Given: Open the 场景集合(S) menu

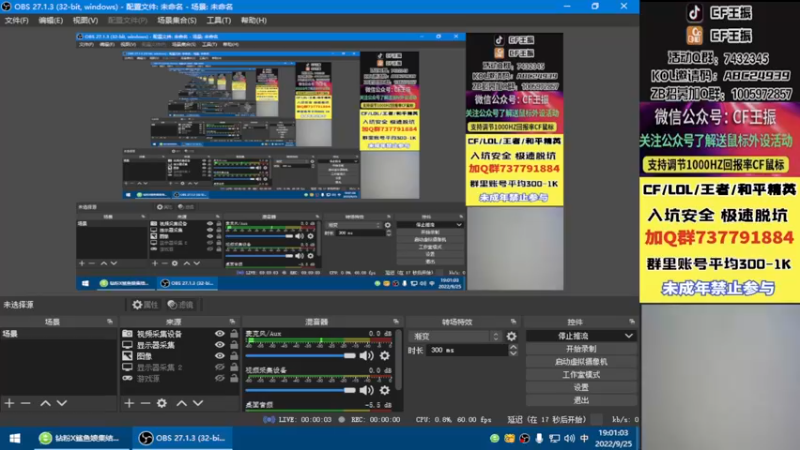Looking at the screenshot, I should coord(177,20).
